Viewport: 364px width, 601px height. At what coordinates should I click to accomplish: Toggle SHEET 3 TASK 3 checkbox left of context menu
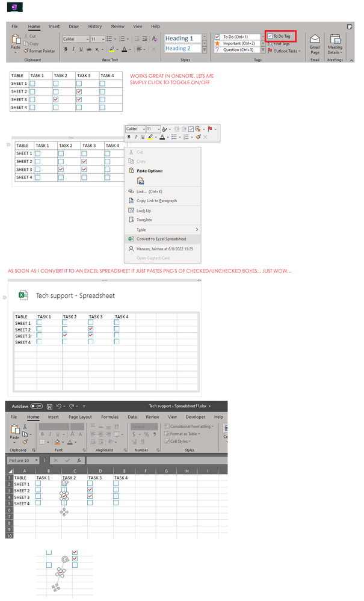(x=84, y=170)
